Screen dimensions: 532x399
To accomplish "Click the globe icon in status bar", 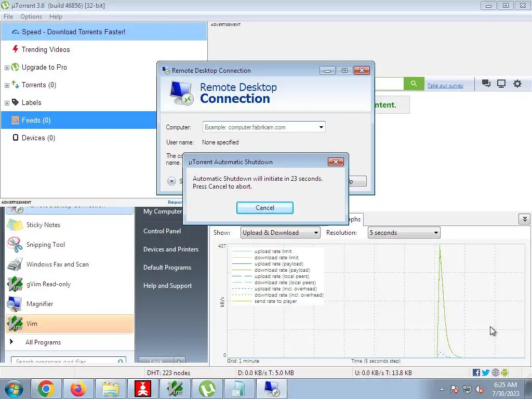I will pos(495,373).
